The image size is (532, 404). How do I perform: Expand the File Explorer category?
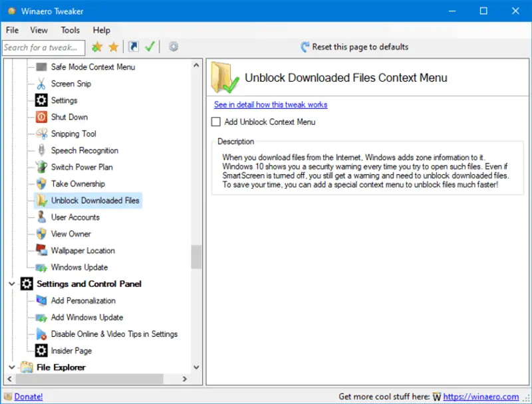click(11, 367)
